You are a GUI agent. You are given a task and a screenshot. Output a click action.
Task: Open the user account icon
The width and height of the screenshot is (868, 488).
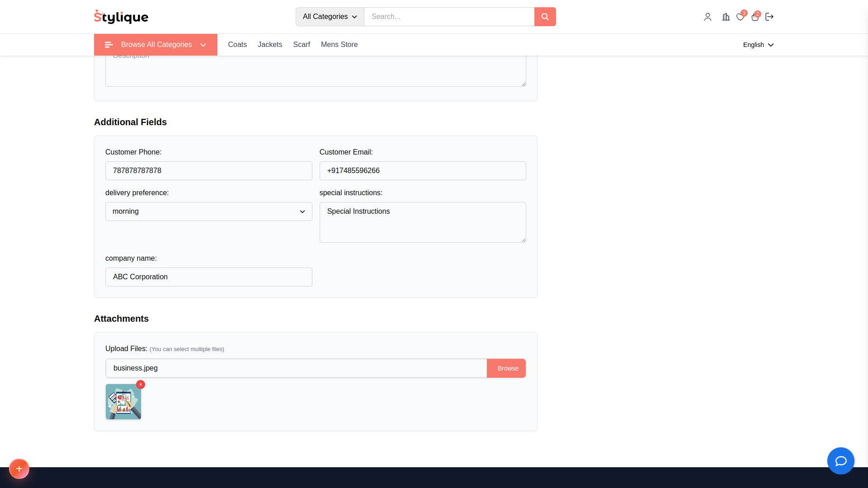coord(708,17)
